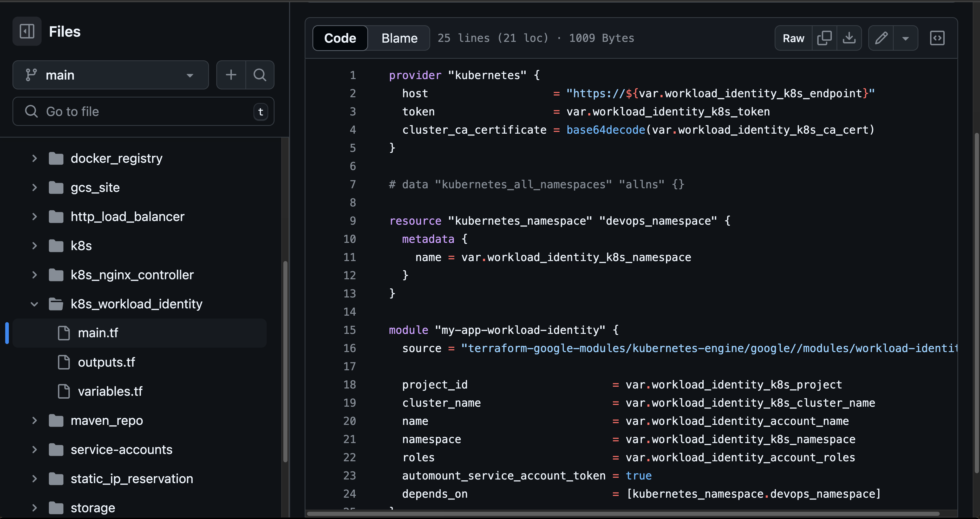Click the pencil edit file icon

point(881,38)
